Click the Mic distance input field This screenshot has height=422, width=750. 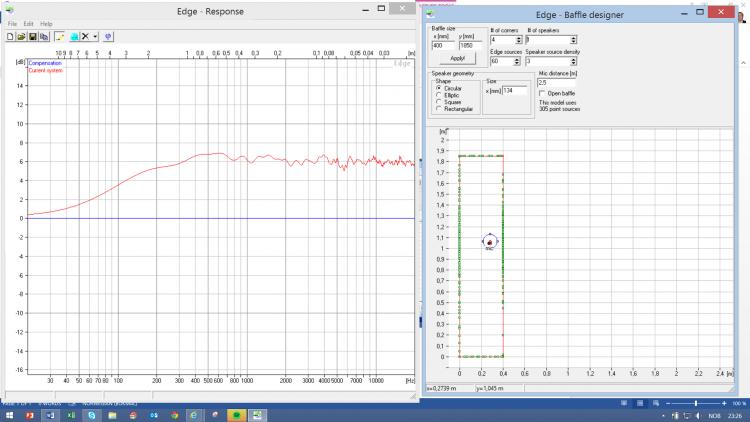(553, 82)
